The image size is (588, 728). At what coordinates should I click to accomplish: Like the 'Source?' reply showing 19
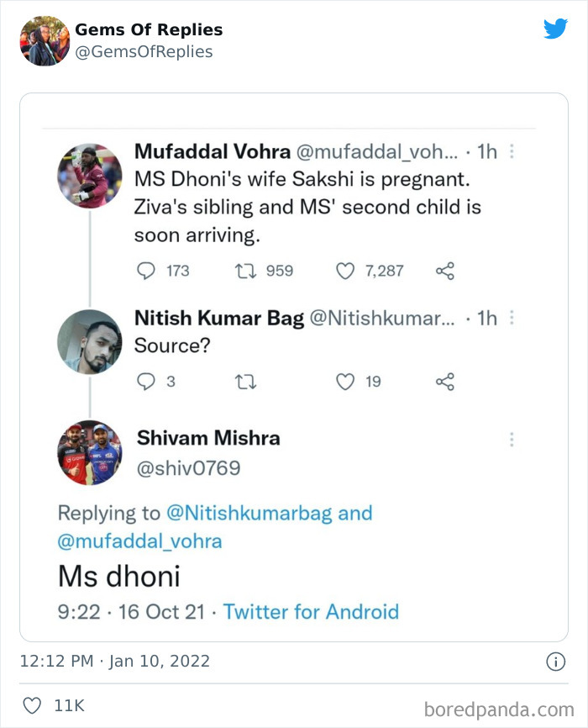(x=344, y=381)
